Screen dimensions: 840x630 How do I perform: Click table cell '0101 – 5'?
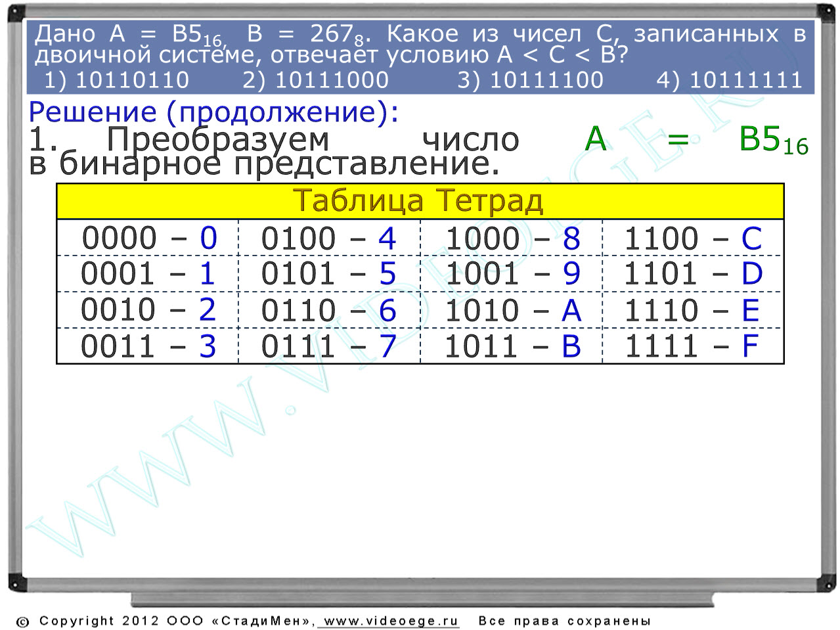329,273
